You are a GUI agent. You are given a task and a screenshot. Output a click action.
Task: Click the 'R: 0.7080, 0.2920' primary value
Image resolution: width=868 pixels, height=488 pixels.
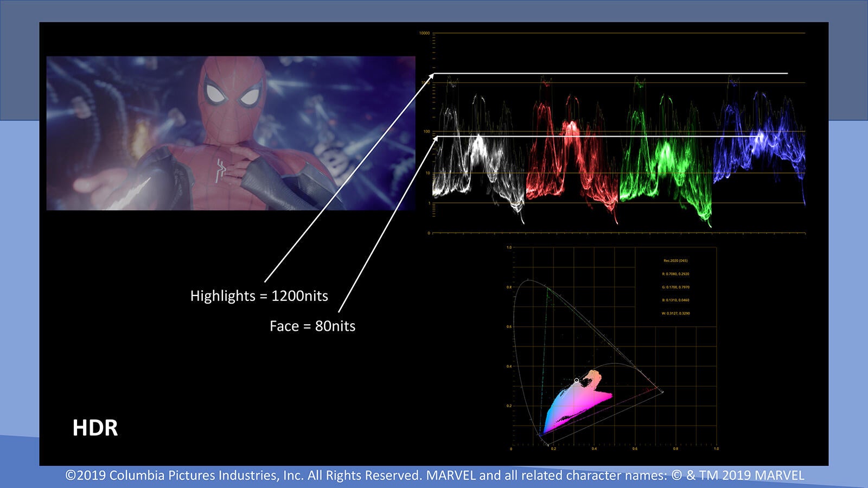675,274
